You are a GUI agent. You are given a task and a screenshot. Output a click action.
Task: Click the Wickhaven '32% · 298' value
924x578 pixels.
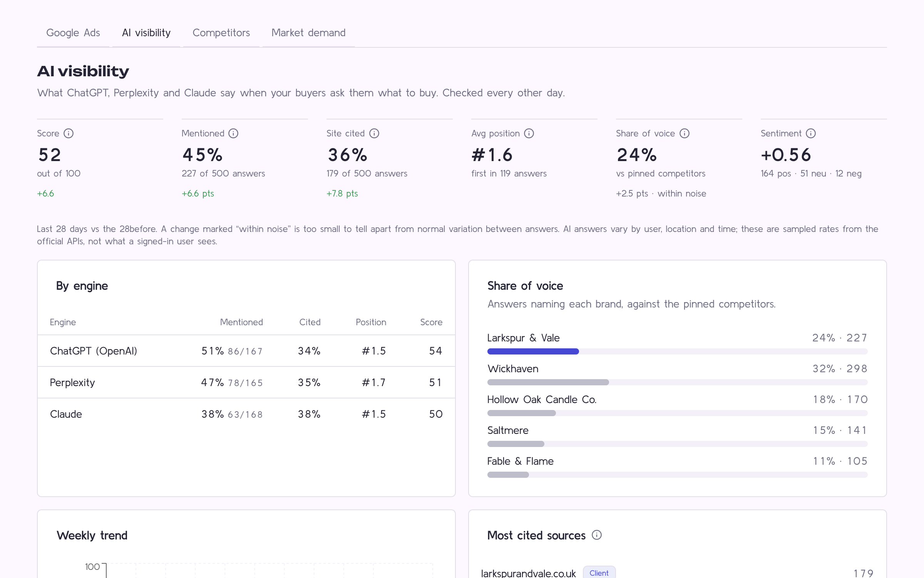[x=840, y=369]
